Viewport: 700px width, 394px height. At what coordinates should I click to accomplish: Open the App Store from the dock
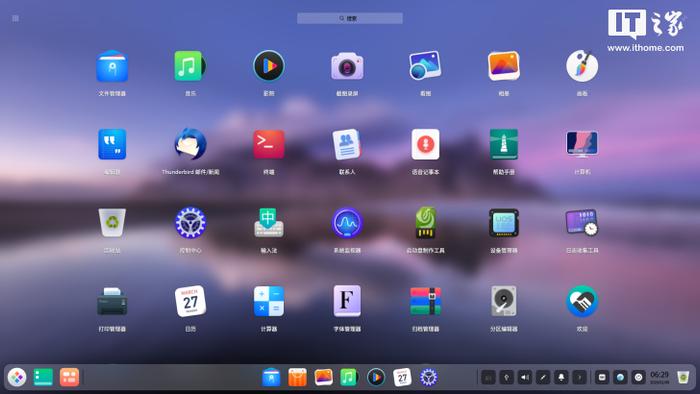pyautogui.click(x=297, y=377)
